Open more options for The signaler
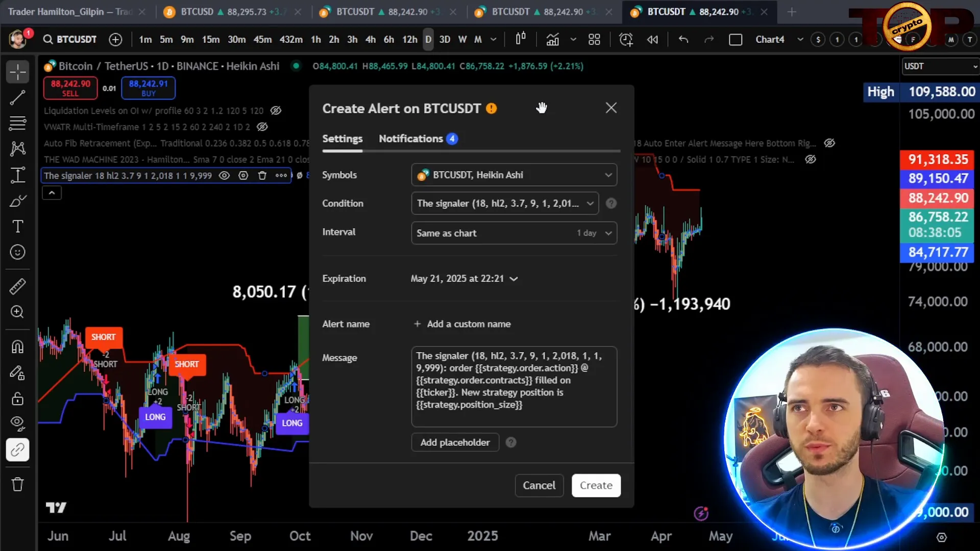This screenshot has height=551, width=980. [x=281, y=176]
